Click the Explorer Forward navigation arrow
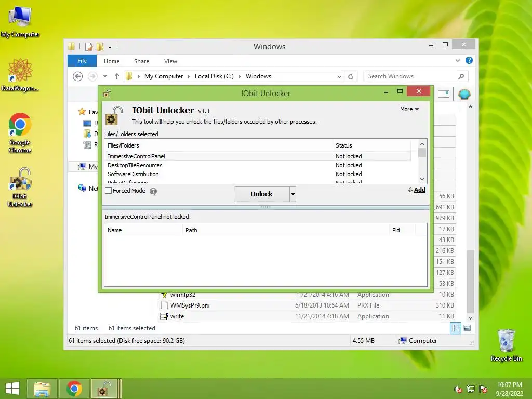Viewport: 532px width, 399px height. point(92,76)
